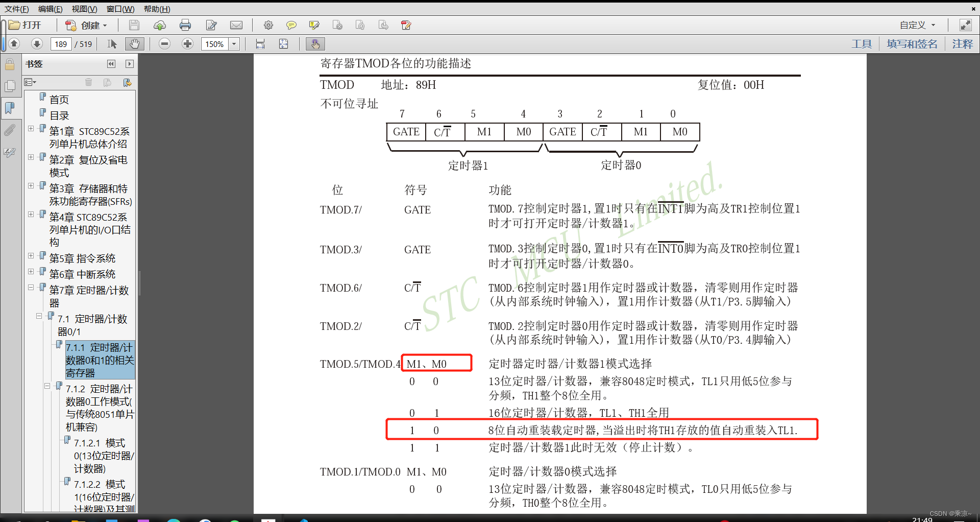The image size is (980, 522).
Task: Select the highlight text tool
Action: 314,25
